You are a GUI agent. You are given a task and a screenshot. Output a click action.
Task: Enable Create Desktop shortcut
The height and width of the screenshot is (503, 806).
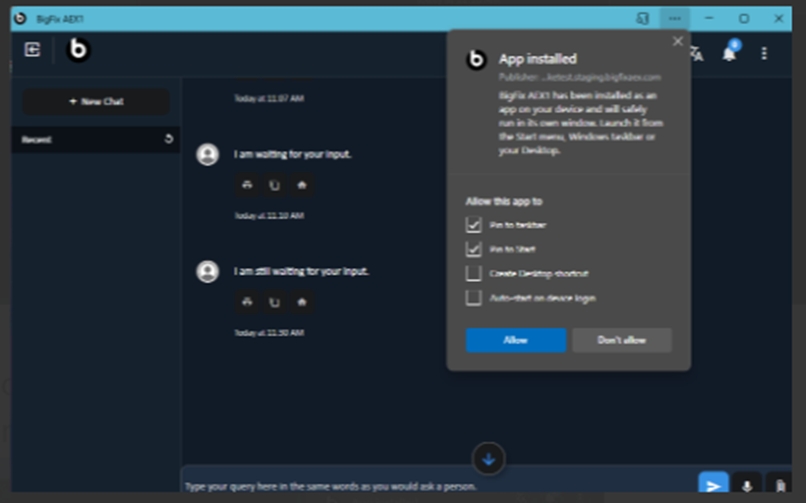[x=473, y=273]
